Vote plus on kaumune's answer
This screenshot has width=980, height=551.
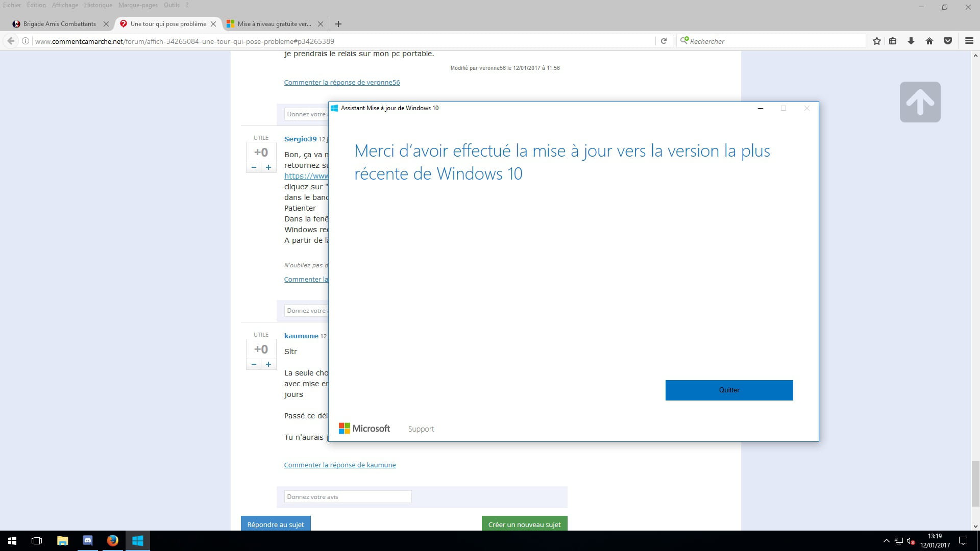(268, 364)
